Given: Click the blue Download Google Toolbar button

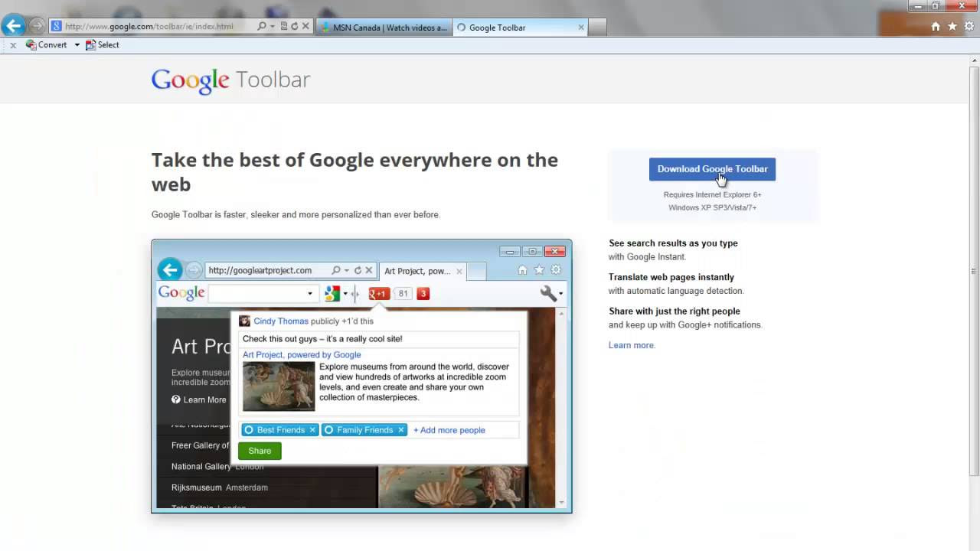Looking at the screenshot, I should coord(712,169).
